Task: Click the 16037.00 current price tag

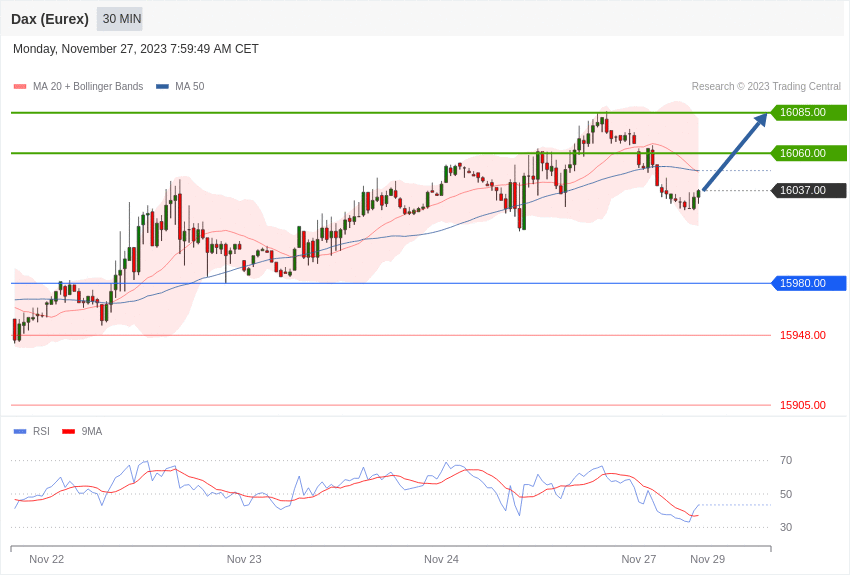Action: click(808, 190)
